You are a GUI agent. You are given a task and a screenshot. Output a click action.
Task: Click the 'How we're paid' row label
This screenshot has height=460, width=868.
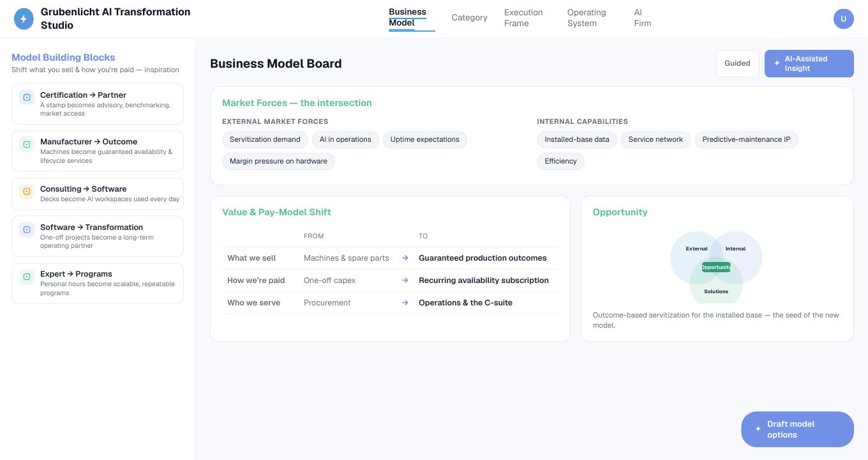click(x=256, y=280)
